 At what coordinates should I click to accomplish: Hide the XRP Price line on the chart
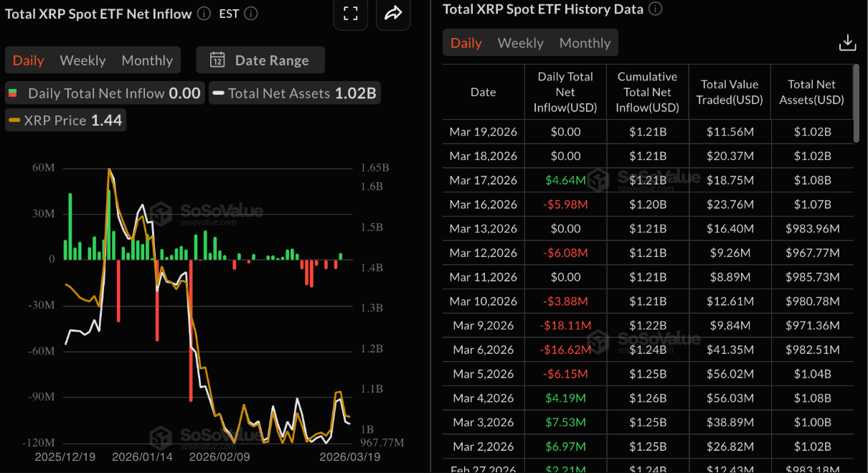pyautogui.click(x=65, y=120)
